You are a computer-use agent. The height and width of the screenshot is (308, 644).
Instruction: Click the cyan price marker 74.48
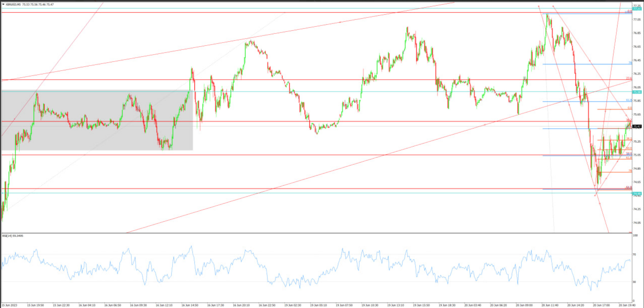tap(637, 194)
